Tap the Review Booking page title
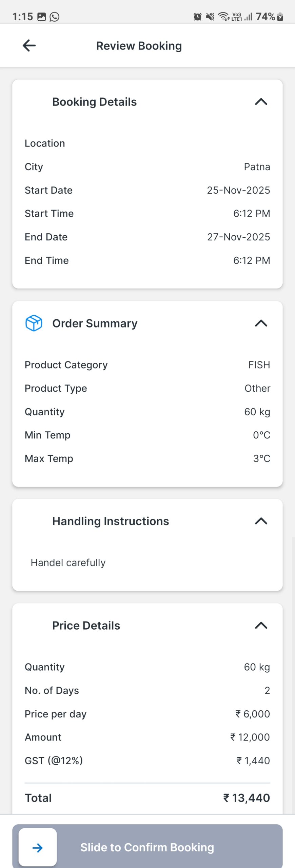Image resolution: width=295 pixels, height=868 pixels. [x=139, y=46]
